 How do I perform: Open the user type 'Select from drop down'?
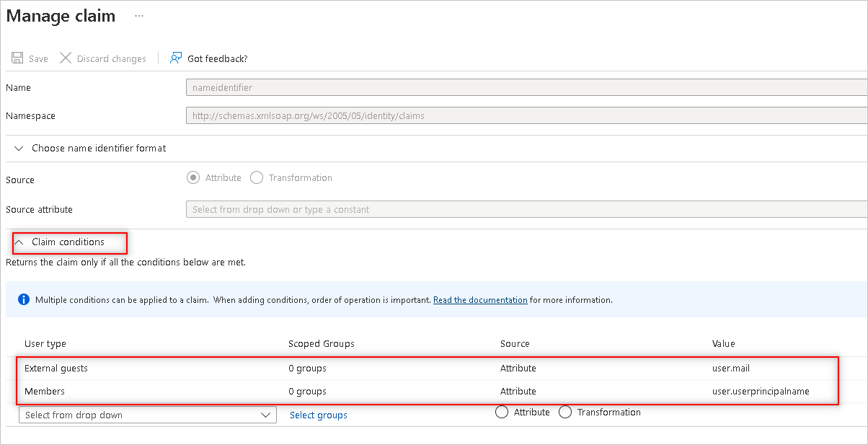147,415
